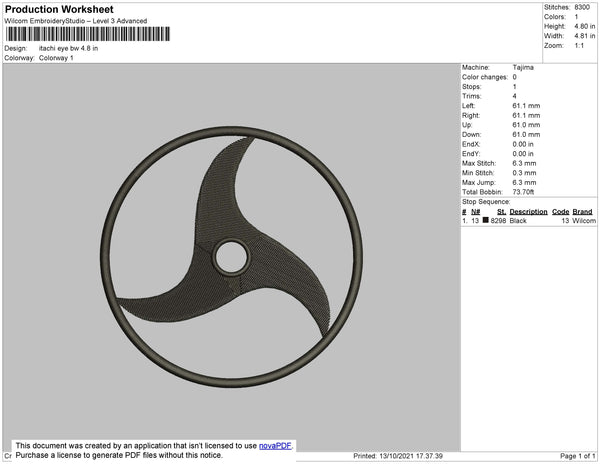Select the EndX value 0.00 in
600x464 pixels.
coord(523,144)
